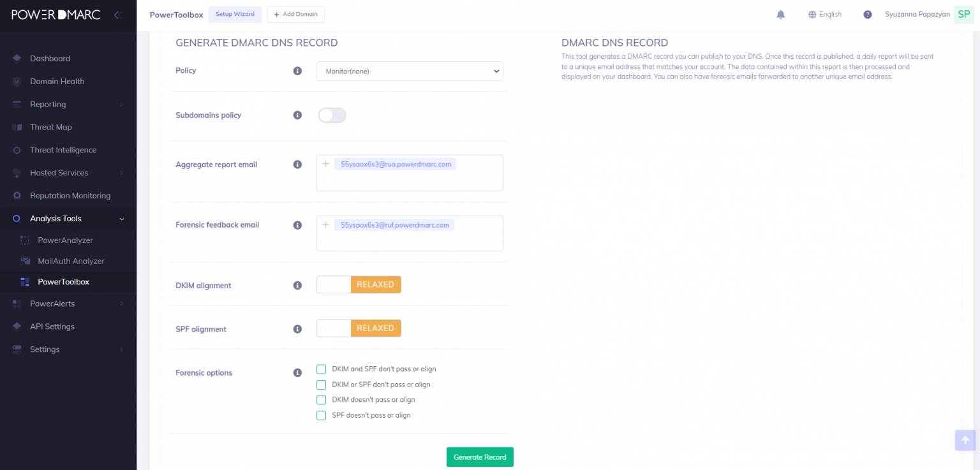The height and width of the screenshot is (470, 980).
Task: Collapse sidebar with double chevron icon
Action: [x=117, y=15]
